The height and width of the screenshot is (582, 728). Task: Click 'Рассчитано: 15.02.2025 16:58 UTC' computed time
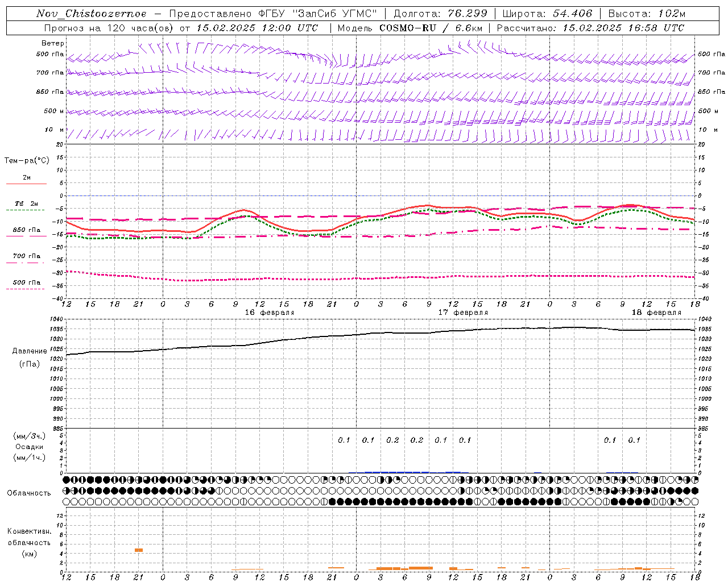590,28
